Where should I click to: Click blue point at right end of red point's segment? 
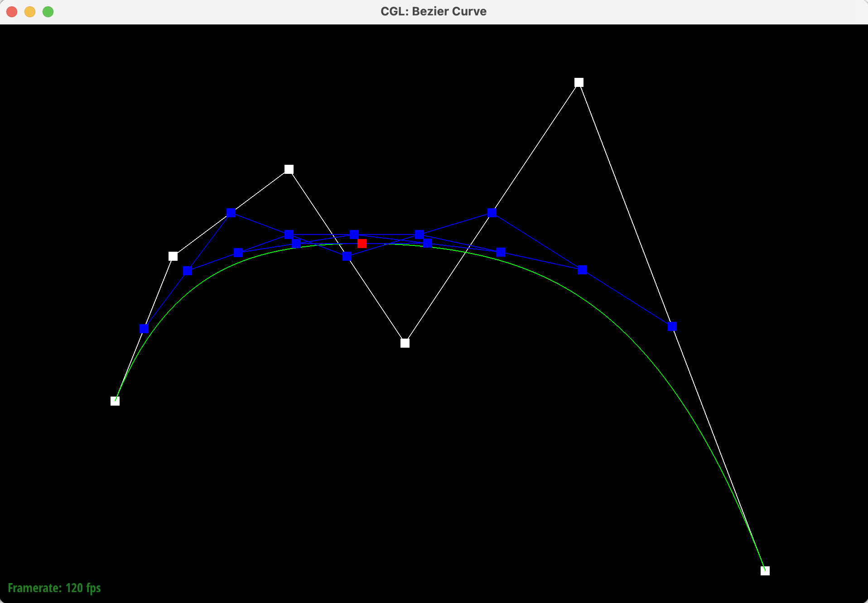428,244
